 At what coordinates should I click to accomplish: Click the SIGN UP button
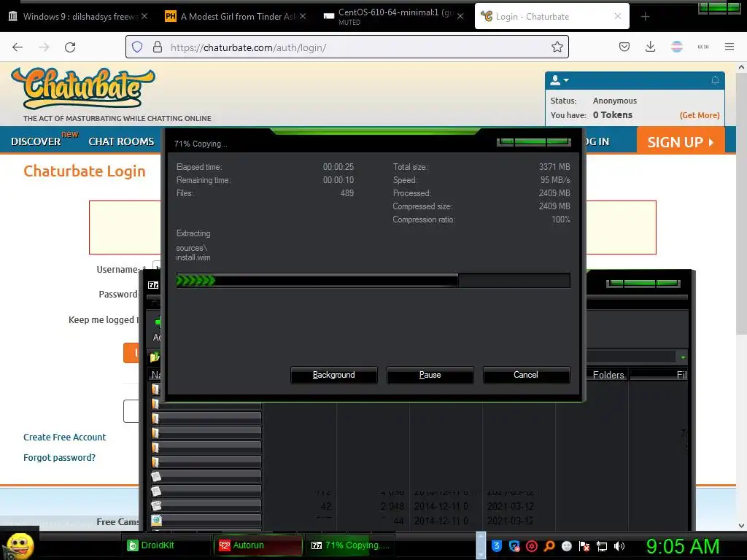681,141
